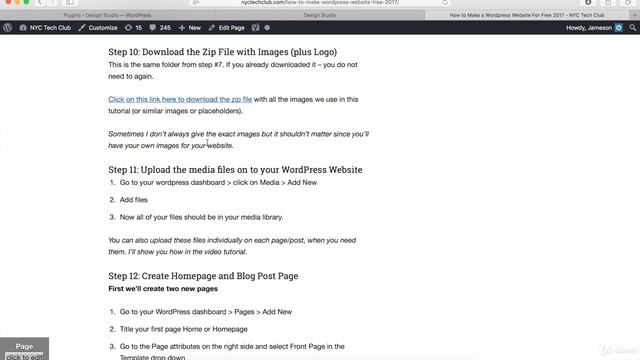Click the user avatar icon
This screenshot has width=640, height=360.
coord(619,28)
